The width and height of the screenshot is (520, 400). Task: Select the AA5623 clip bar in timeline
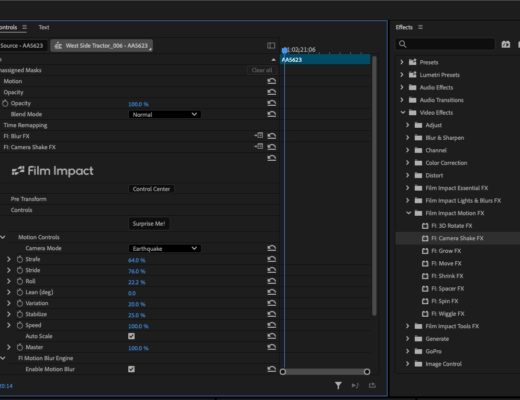(x=326, y=59)
